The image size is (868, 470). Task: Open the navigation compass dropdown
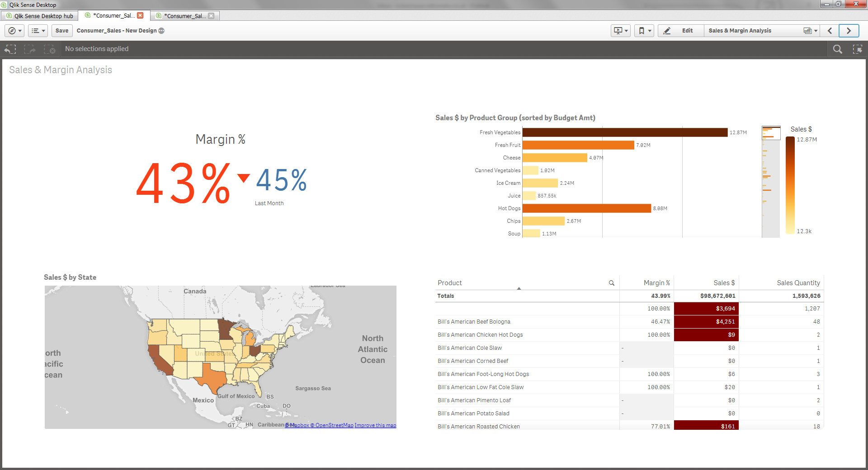pos(14,31)
